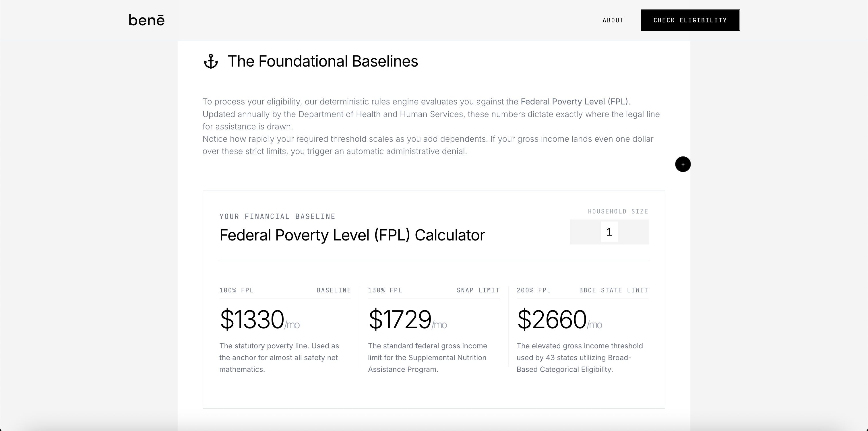Click the Your Financial Baseline caption
Viewport: 868px width, 431px height.
[x=277, y=216]
